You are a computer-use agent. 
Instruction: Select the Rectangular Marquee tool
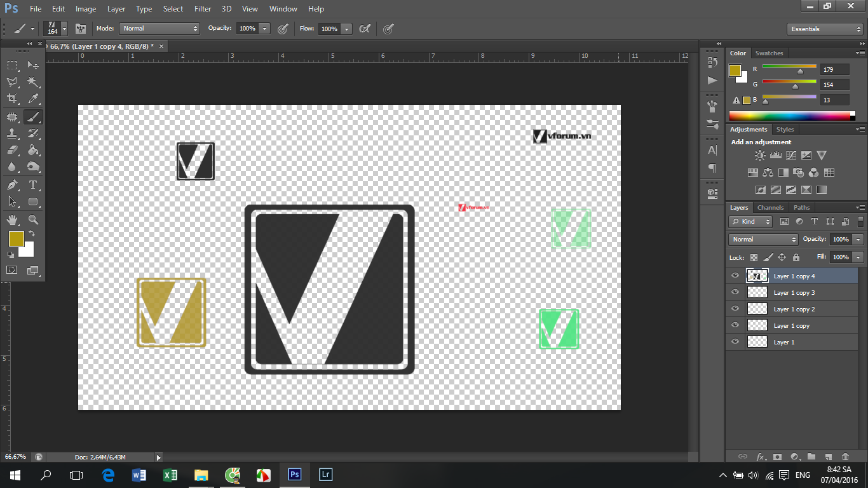pyautogui.click(x=12, y=65)
